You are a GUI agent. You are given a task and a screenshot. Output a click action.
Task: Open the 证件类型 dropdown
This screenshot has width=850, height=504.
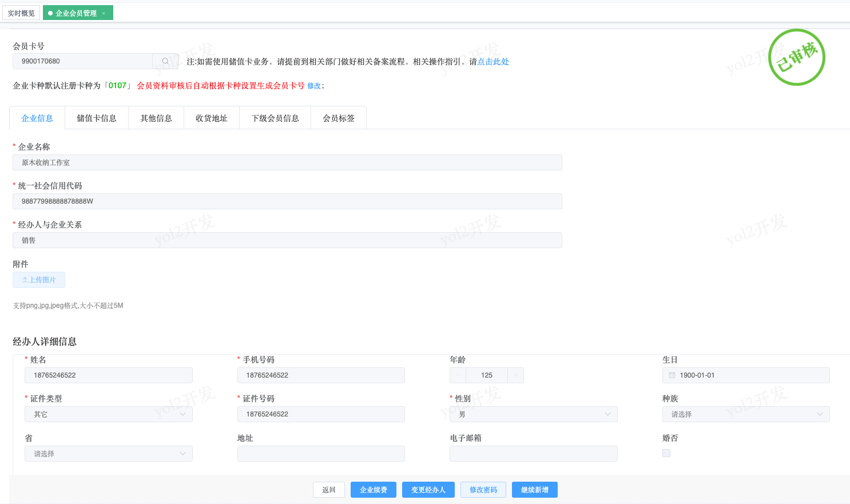(x=109, y=414)
